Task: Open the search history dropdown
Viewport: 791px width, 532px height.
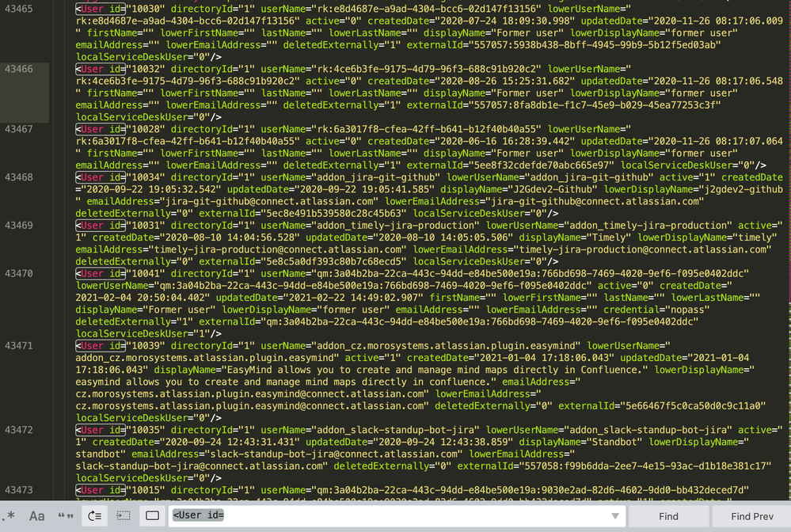Action: [615, 516]
